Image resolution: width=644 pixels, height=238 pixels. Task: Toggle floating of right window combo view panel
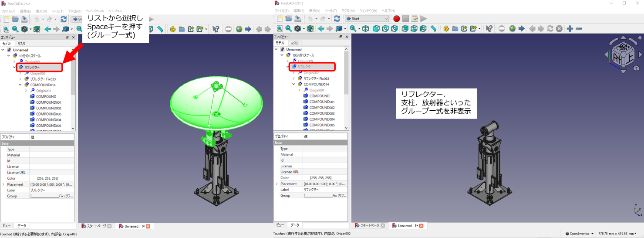click(341, 37)
